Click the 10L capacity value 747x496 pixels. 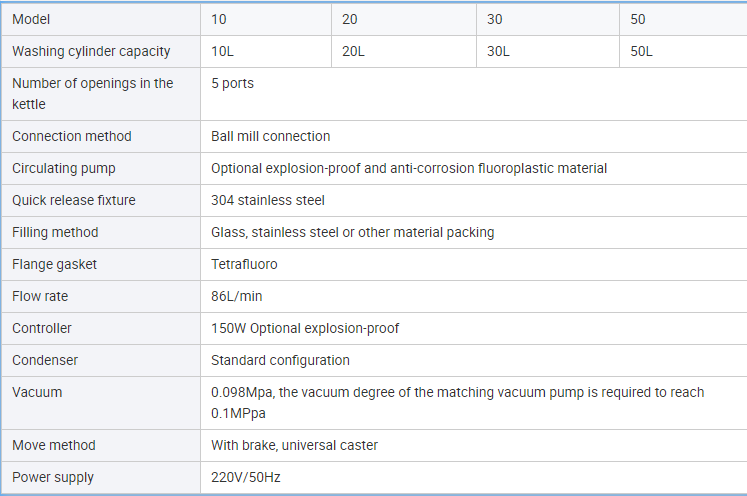222,52
